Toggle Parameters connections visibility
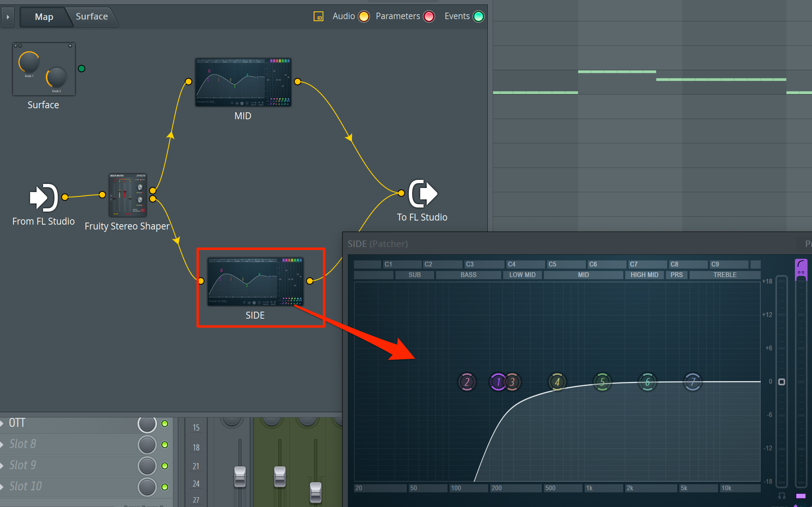Image resolution: width=812 pixels, height=507 pixels. pyautogui.click(x=429, y=17)
